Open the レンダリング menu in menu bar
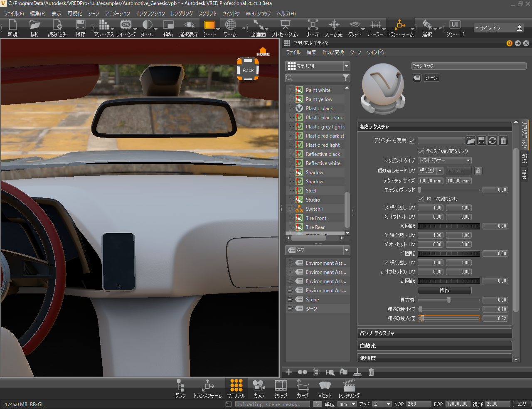532x409 pixels. point(182,13)
